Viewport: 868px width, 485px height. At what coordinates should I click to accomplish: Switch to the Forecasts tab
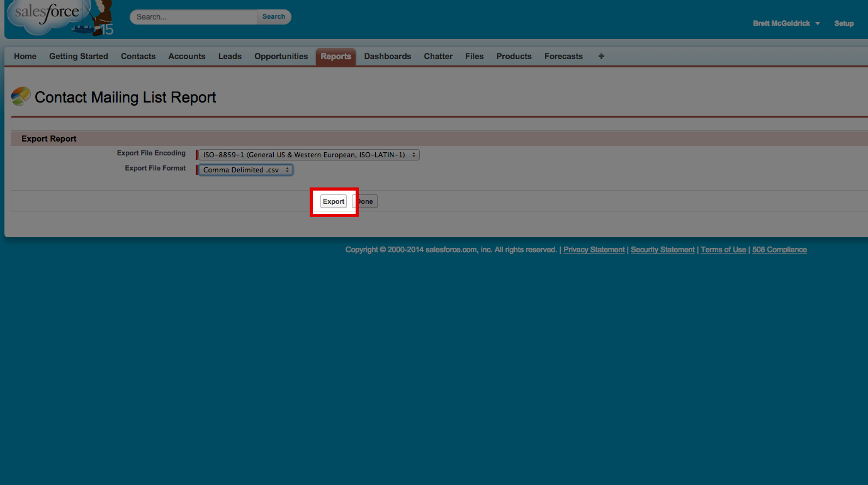tap(563, 57)
